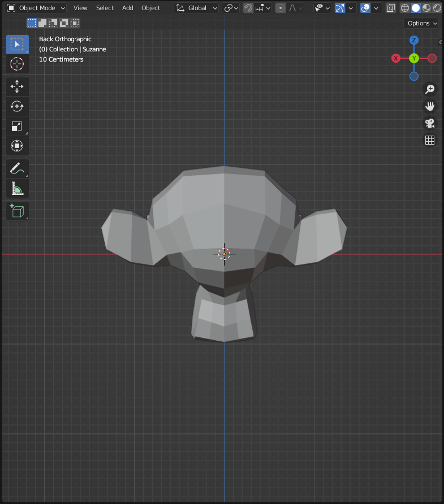Screen dimensions: 444x504
Task: Toggle proportional editing
Action: pos(281,8)
